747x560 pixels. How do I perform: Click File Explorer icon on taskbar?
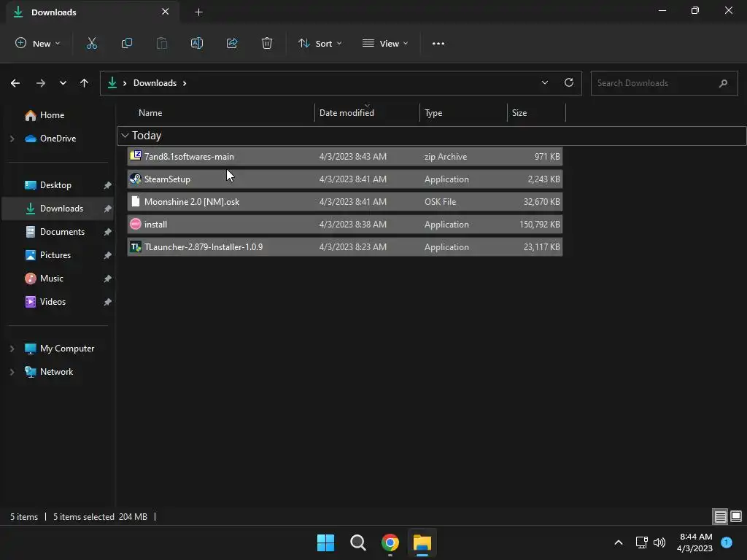(x=422, y=542)
